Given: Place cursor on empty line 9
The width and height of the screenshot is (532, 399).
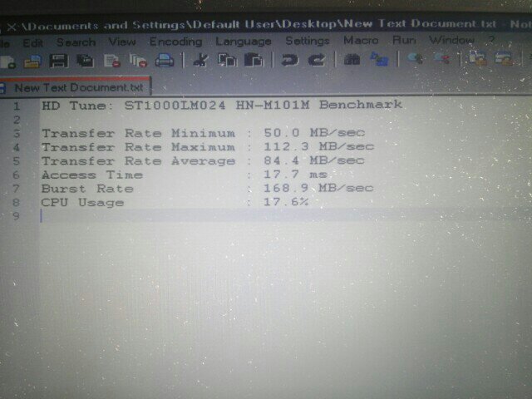Looking at the screenshot, I should [x=285, y=216].
